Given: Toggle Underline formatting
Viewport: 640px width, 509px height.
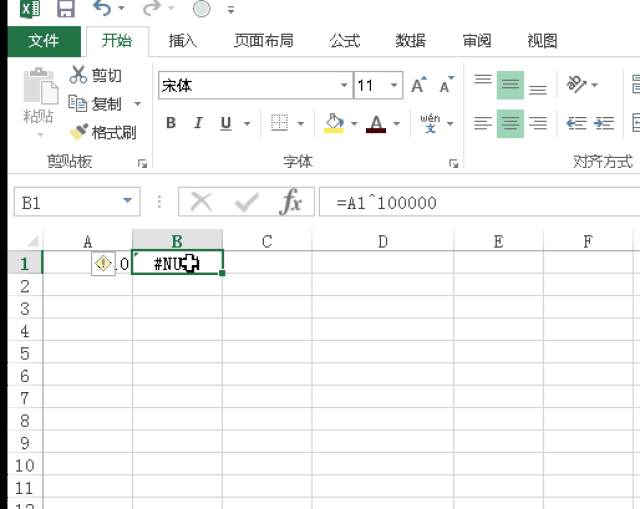Looking at the screenshot, I should point(226,123).
